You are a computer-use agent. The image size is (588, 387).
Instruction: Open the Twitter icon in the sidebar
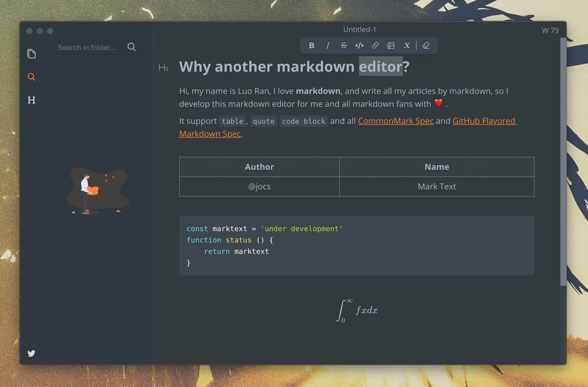coord(32,353)
